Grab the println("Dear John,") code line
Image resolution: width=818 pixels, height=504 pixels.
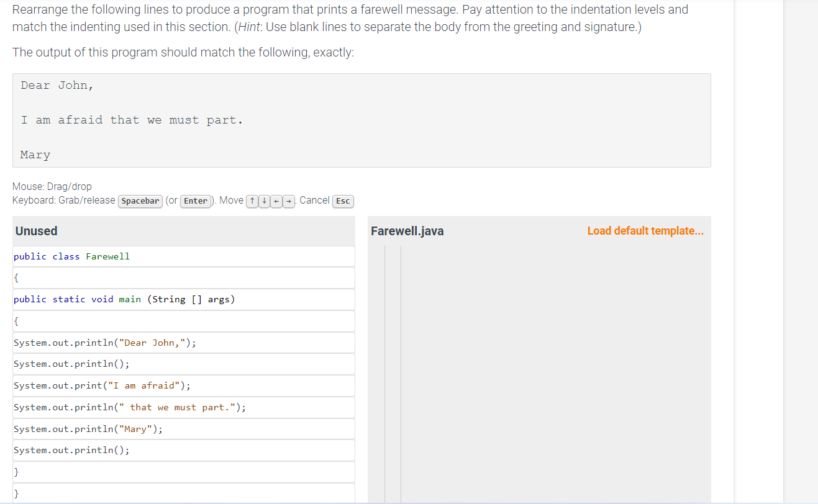184,342
